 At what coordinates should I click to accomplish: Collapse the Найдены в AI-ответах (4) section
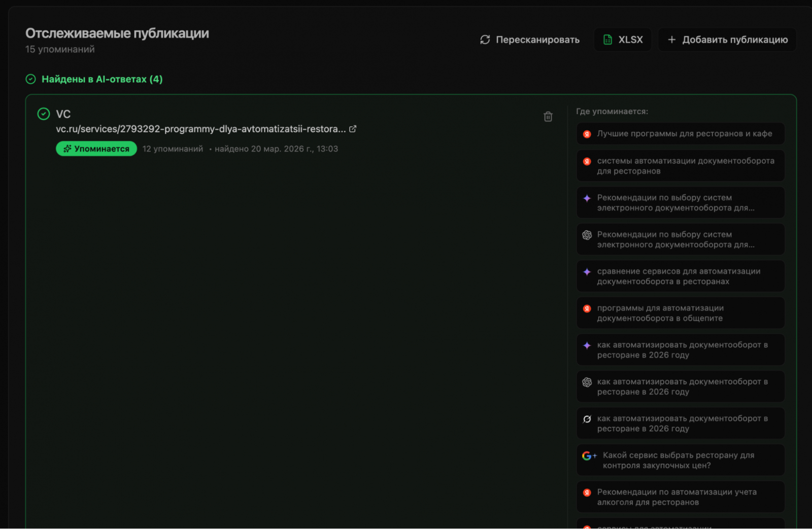coord(101,79)
